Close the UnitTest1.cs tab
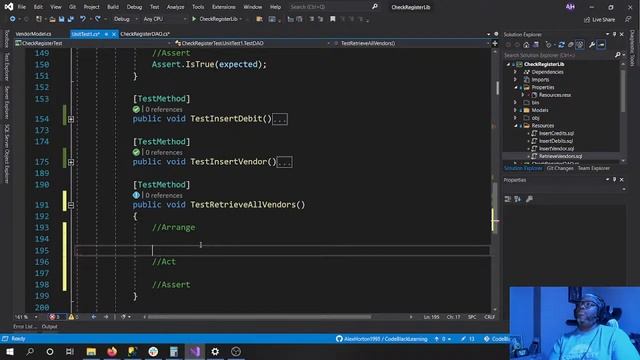 [x=114, y=34]
